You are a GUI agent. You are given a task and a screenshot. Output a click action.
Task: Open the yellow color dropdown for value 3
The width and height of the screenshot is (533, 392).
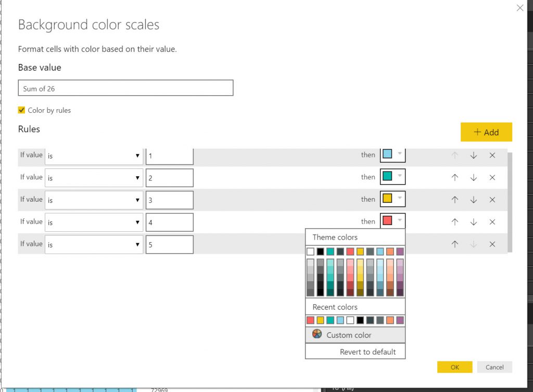click(x=399, y=199)
